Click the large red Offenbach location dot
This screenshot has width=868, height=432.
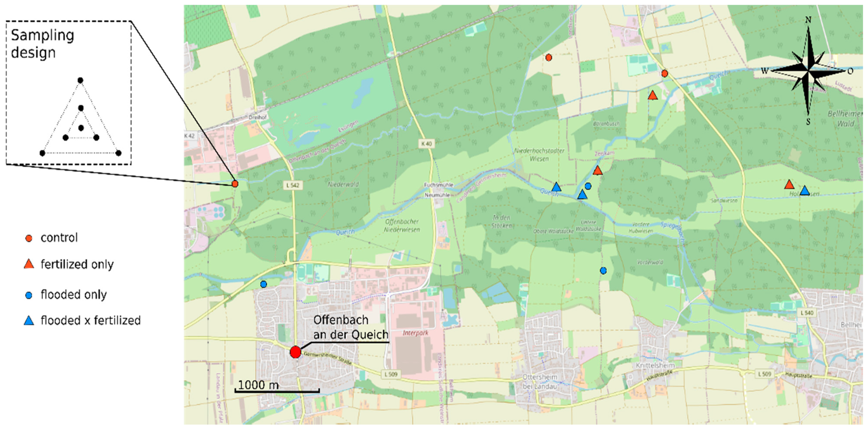click(x=295, y=352)
